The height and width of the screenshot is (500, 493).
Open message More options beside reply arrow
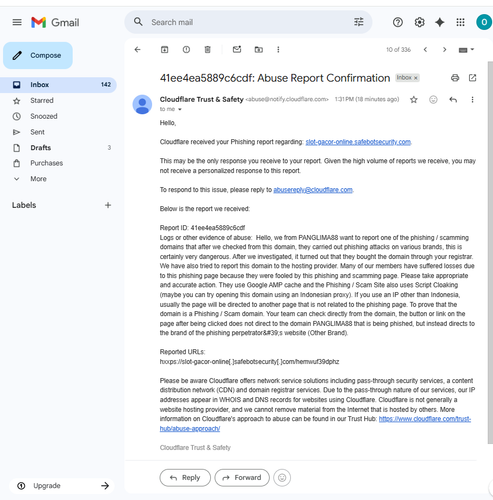(x=472, y=99)
